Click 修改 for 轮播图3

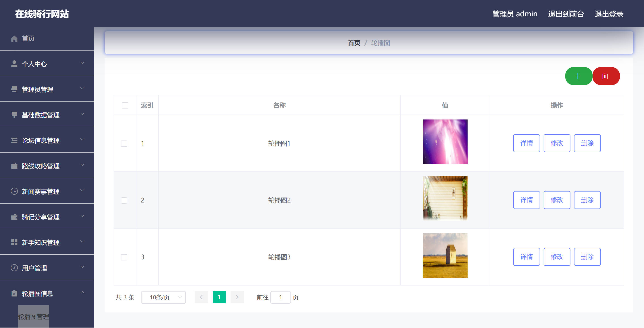(557, 257)
